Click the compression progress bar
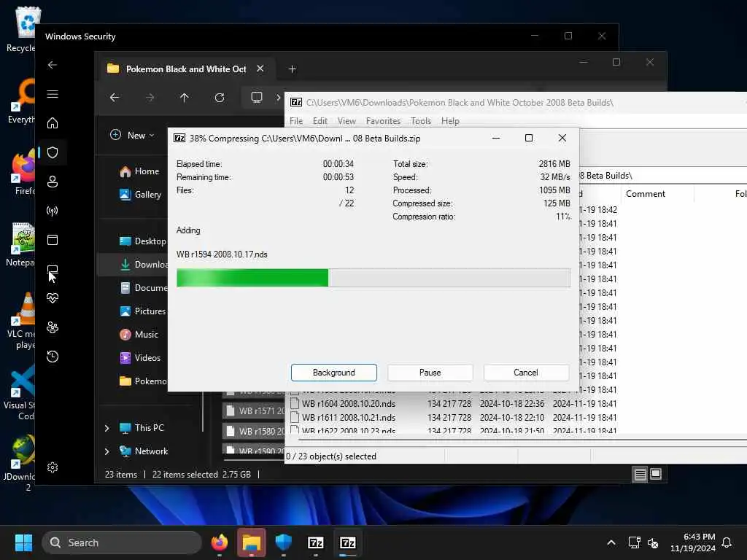This screenshot has width=747, height=560. (x=373, y=278)
